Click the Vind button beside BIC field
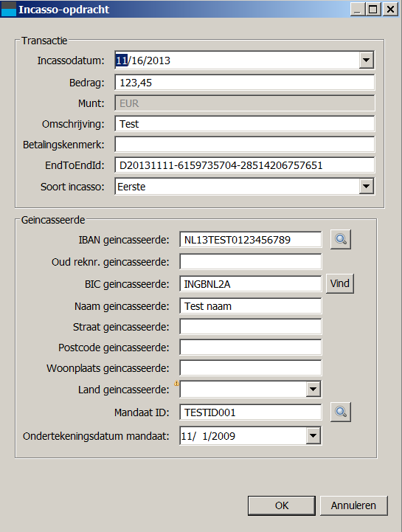The image size is (402, 532). 340,283
